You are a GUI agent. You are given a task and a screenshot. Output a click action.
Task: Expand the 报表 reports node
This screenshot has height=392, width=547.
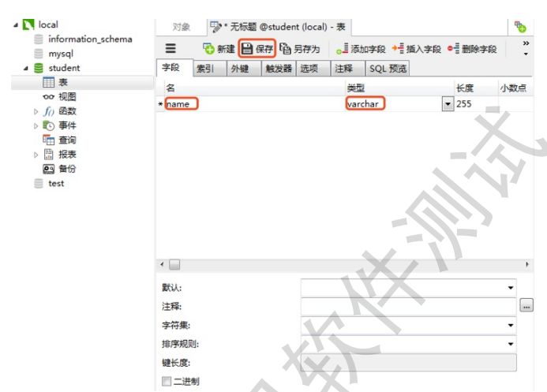[36, 155]
